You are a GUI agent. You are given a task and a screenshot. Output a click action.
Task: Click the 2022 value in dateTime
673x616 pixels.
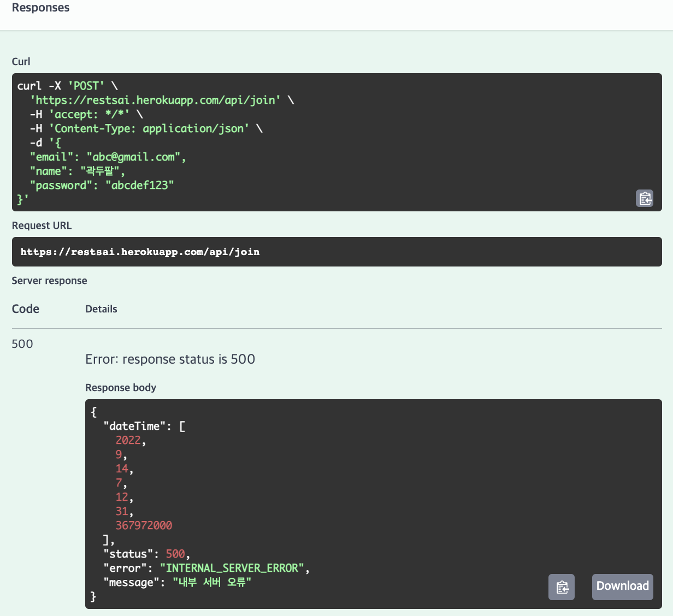click(128, 440)
